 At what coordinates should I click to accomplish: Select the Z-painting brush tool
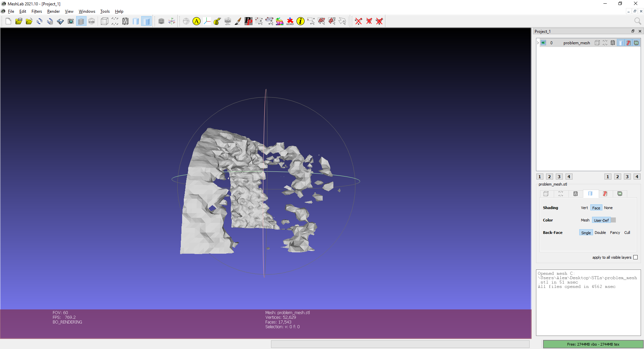point(238,21)
